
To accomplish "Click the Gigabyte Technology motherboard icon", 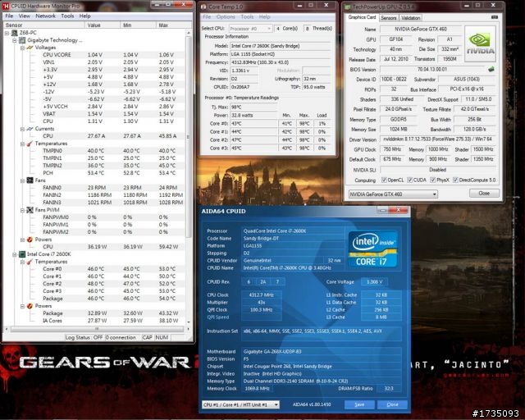I will [22, 40].
